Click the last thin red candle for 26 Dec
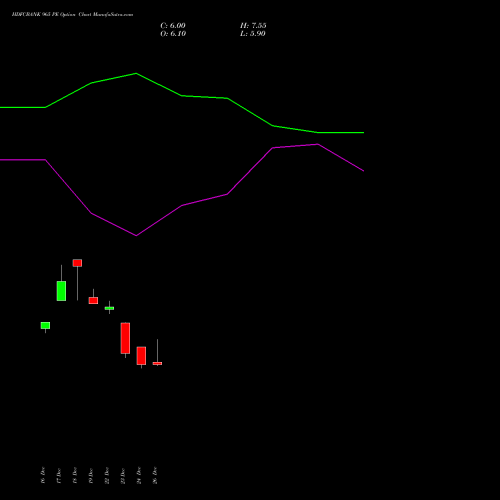The image size is (500, 500). pos(157,363)
